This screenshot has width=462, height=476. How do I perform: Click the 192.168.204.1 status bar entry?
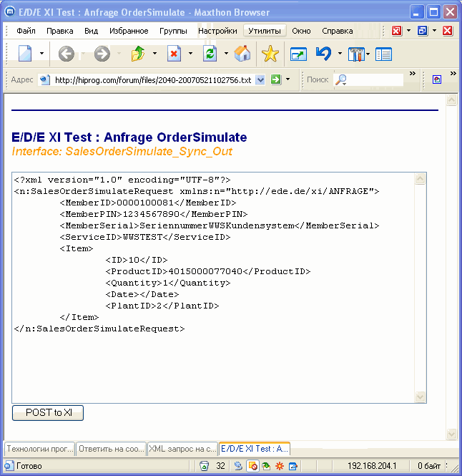click(372, 466)
